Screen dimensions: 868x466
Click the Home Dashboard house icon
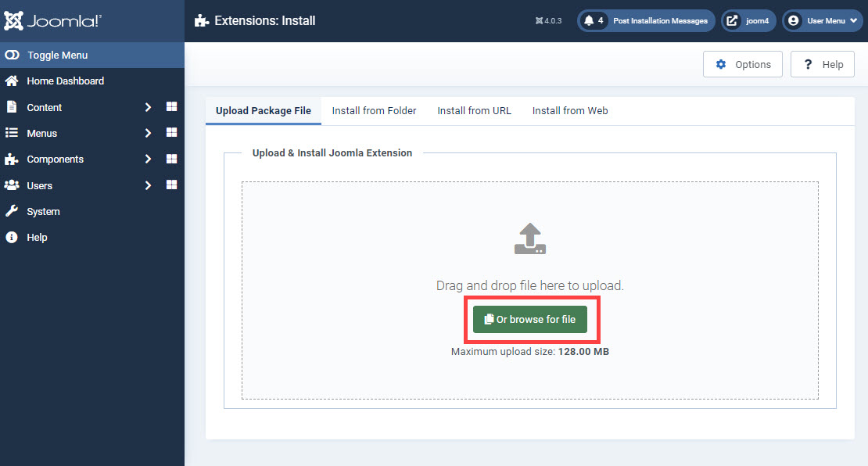point(12,81)
